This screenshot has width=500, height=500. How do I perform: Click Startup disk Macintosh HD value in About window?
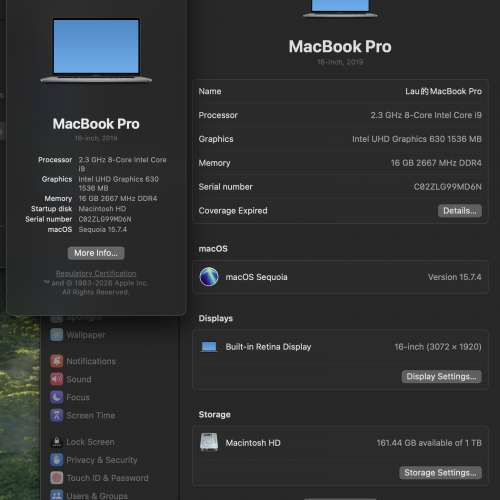tap(102, 209)
